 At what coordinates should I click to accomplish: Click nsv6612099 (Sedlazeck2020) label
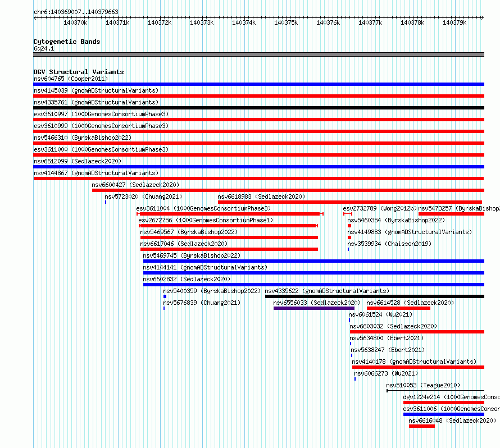pyautogui.click(x=78, y=161)
